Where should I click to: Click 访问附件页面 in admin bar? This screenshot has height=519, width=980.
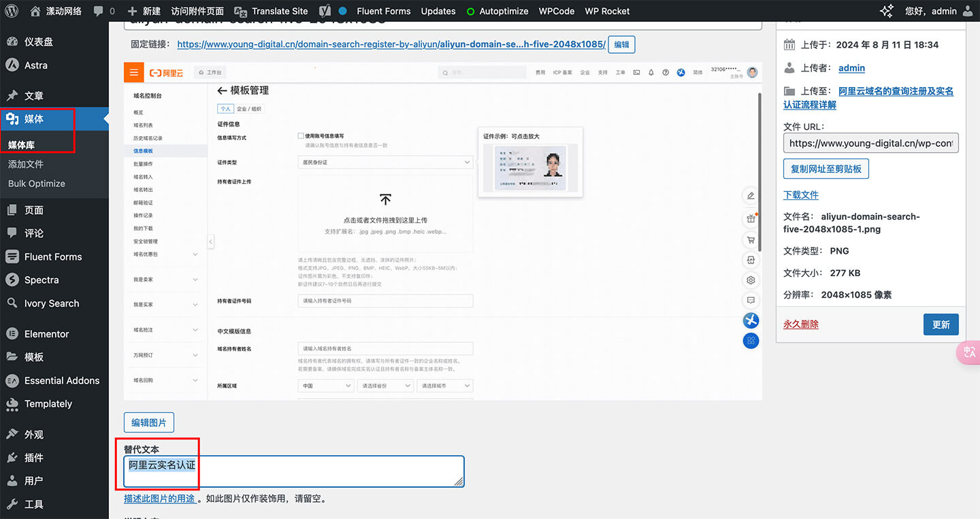197,11
